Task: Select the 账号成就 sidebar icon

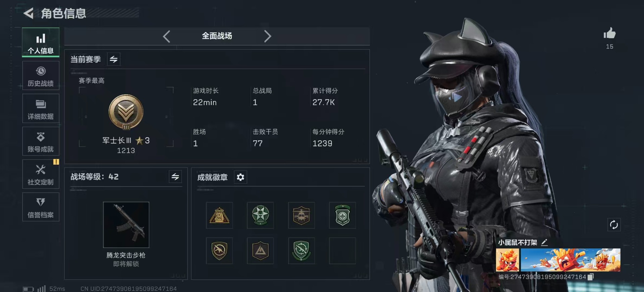Action: click(41, 141)
